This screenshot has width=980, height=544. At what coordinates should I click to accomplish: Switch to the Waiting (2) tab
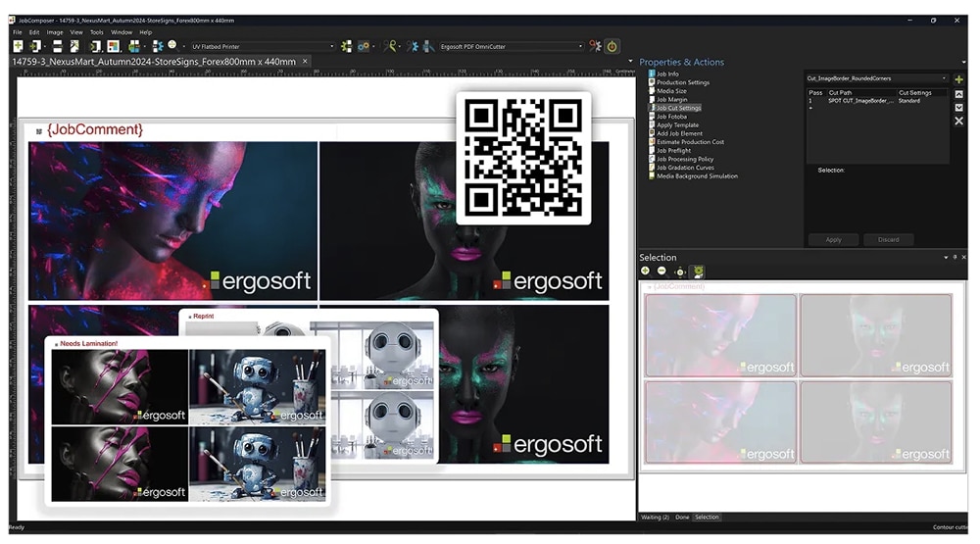click(x=655, y=517)
